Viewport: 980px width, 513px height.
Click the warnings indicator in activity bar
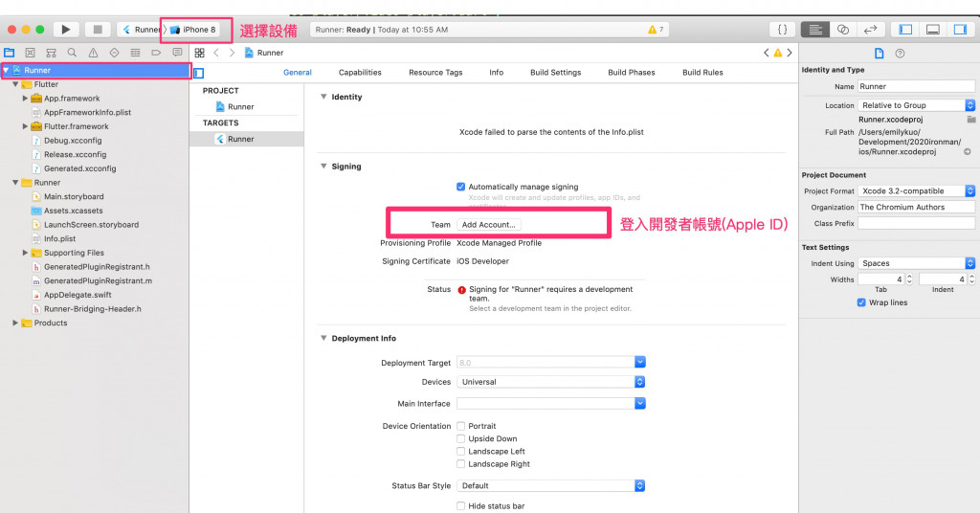point(656,30)
